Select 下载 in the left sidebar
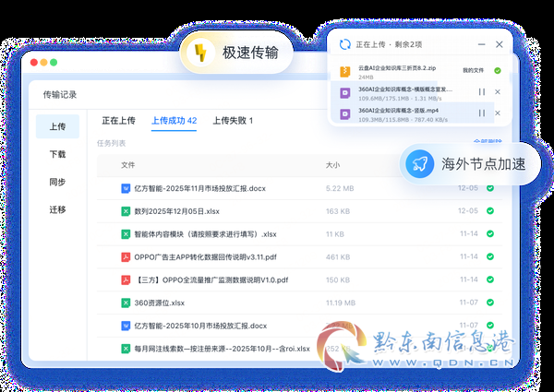554x392 pixels. click(57, 154)
